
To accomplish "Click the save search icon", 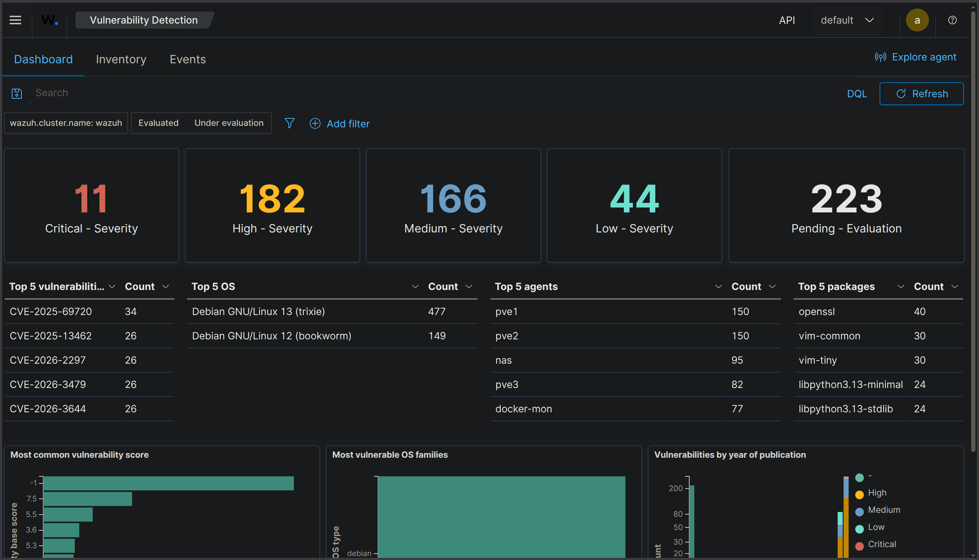I will pyautogui.click(x=17, y=93).
